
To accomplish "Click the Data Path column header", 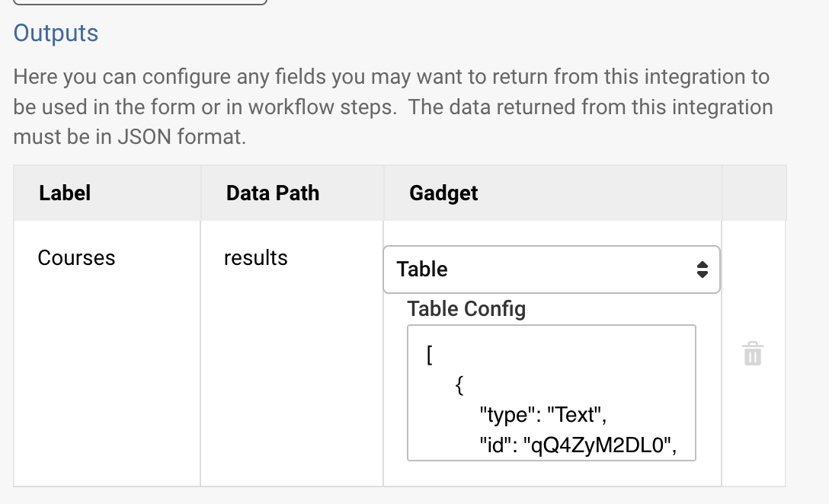I will coord(272,193).
